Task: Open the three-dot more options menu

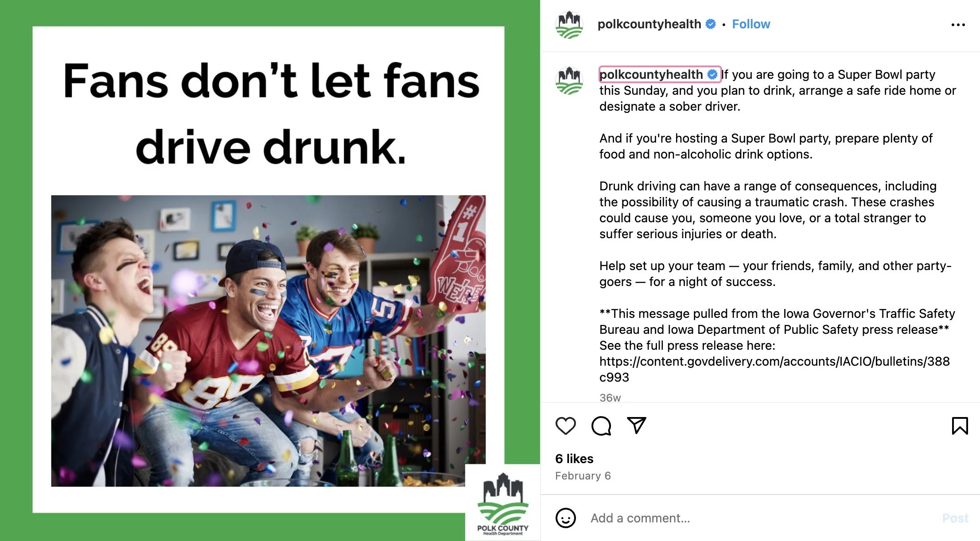Action: click(958, 25)
